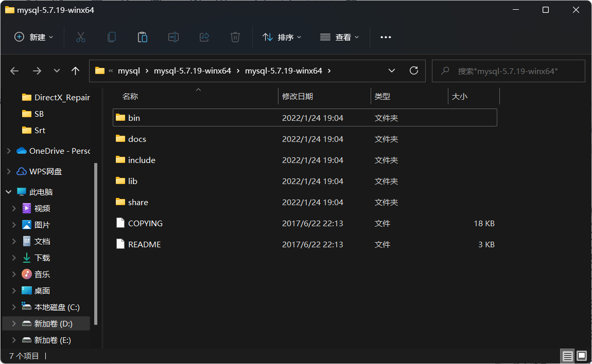Click the middle mysql-5.7.19-winx64 breadcrumb
This screenshot has width=592, height=364.
click(192, 71)
